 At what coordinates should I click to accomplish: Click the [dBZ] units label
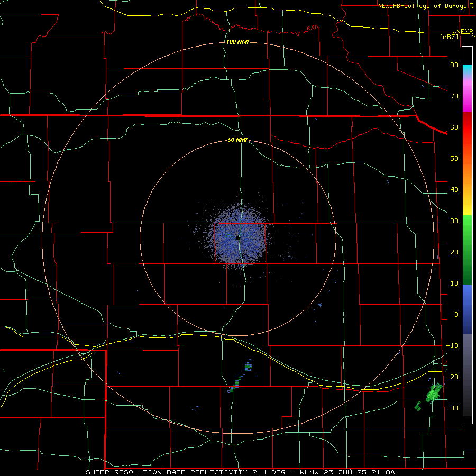[x=450, y=36]
